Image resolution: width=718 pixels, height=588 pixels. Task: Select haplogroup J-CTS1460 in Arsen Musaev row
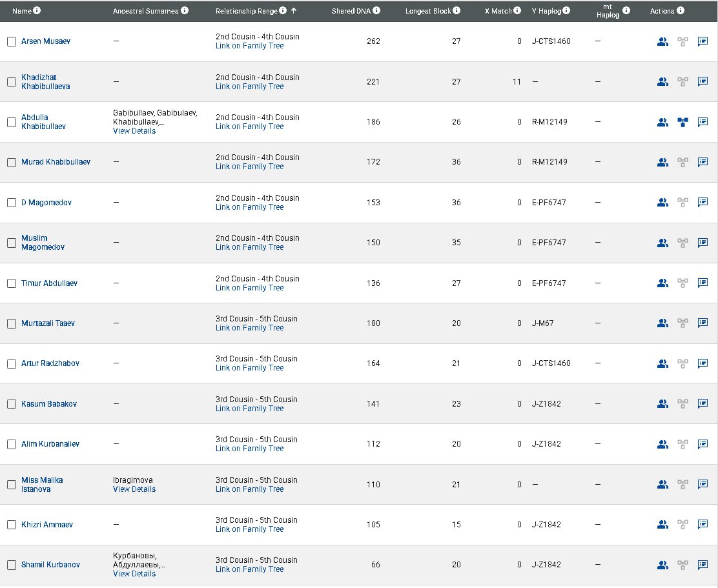[551, 41]
